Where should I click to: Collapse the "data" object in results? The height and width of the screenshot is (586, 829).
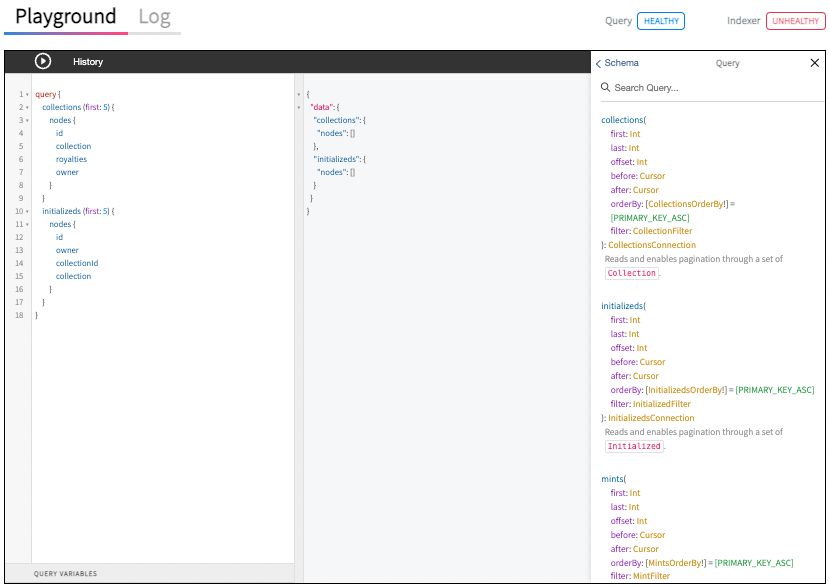point(299,107)
